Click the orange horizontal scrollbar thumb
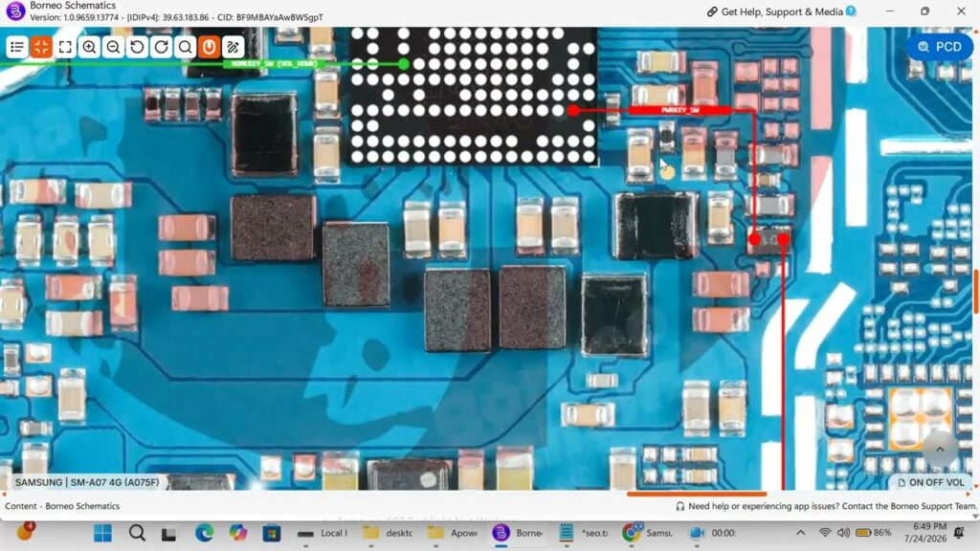Image resolution: width=980 pixels, height=551 pixels. point(697,494)
